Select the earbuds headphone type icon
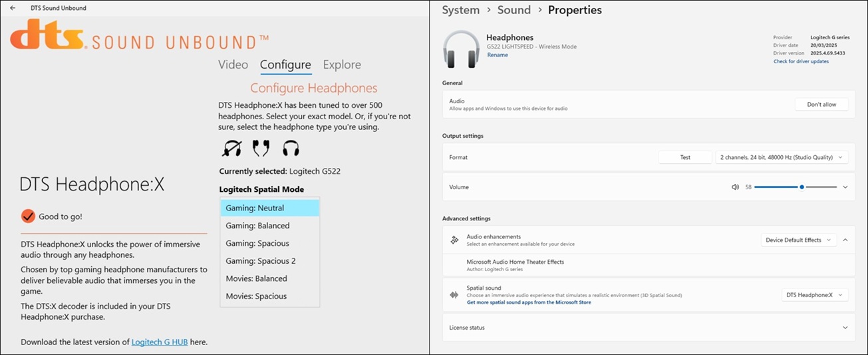The width and height of the screenshot is (868, 355). pos(261,148)
